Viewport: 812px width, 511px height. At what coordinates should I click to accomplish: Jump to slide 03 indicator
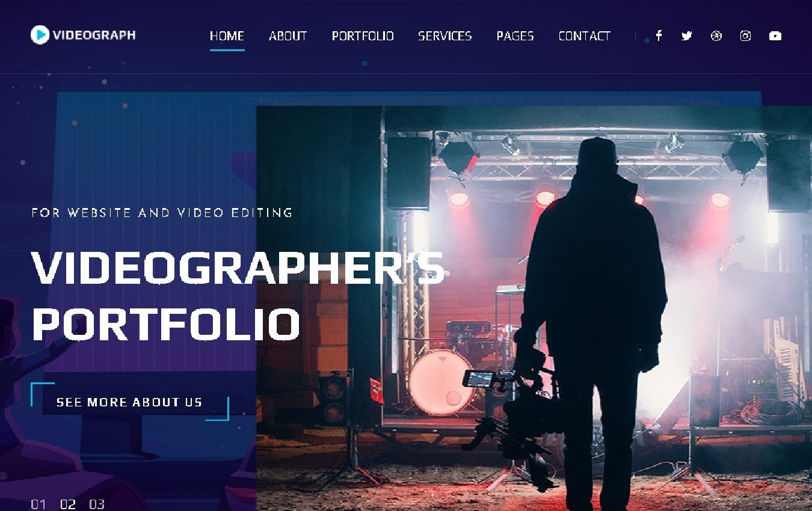[x=97, y=504]
